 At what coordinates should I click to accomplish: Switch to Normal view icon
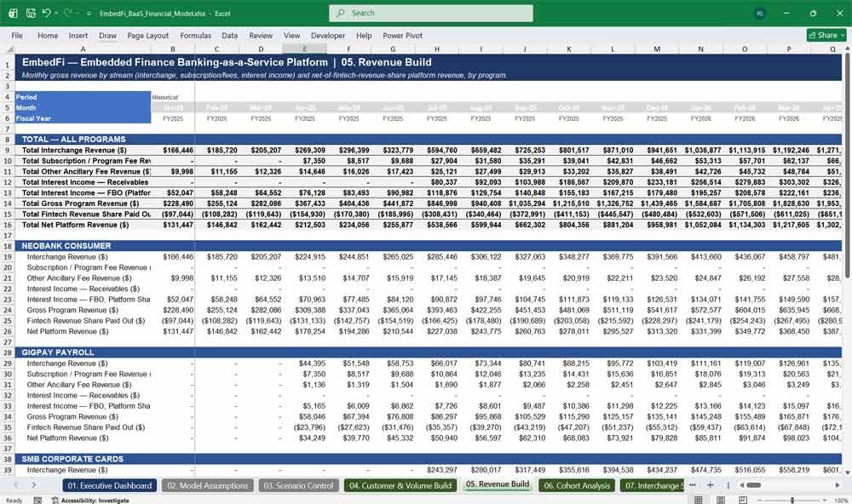coord(699,501)
